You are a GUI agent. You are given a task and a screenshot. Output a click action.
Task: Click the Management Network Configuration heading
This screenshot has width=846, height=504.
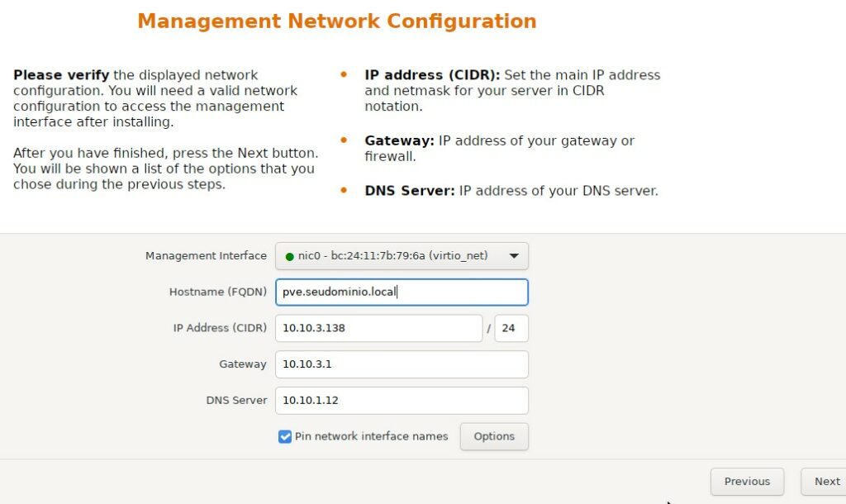337,21
